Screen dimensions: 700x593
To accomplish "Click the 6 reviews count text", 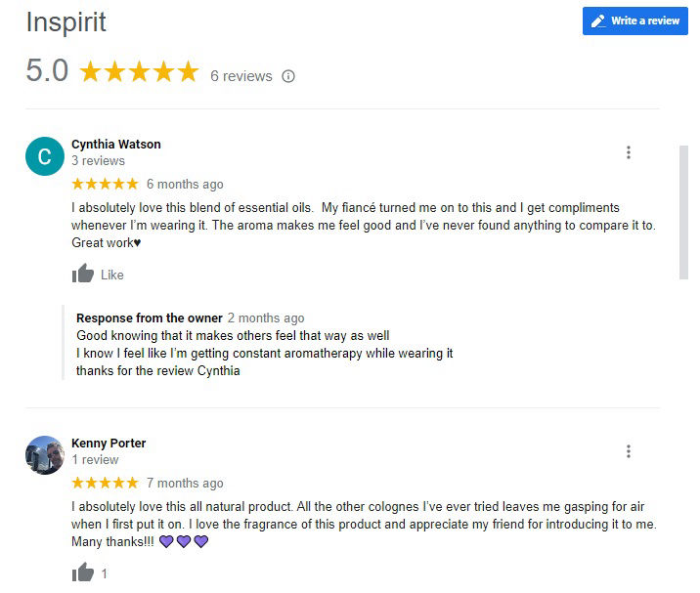I will 241,76.
